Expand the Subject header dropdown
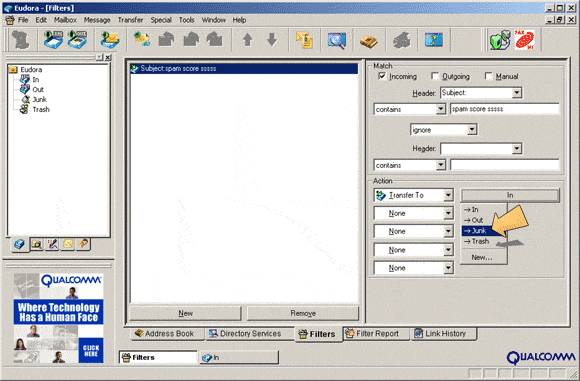The height and width of the screenshot is (381, 580). (517, 93)
